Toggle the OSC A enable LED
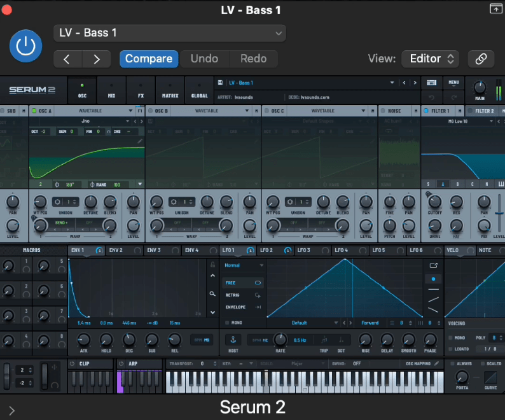The image size is (505, 420). [x=34, y=111]
